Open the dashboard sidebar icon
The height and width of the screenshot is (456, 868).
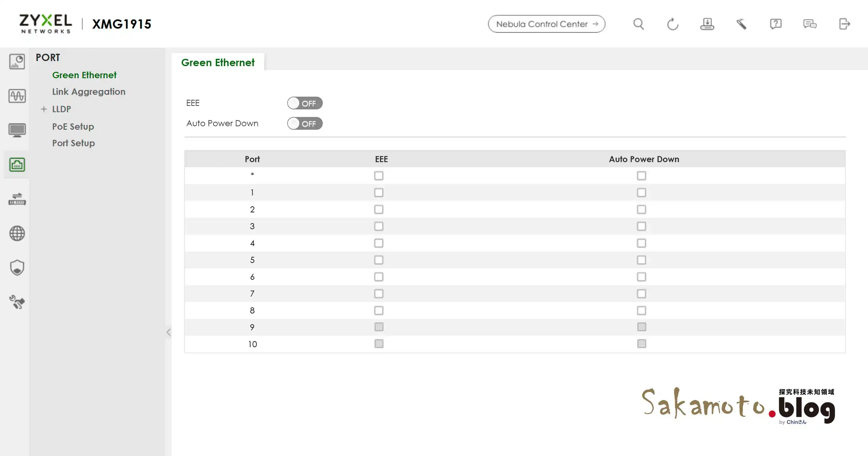pyautogui.click(x=17, y=62)
